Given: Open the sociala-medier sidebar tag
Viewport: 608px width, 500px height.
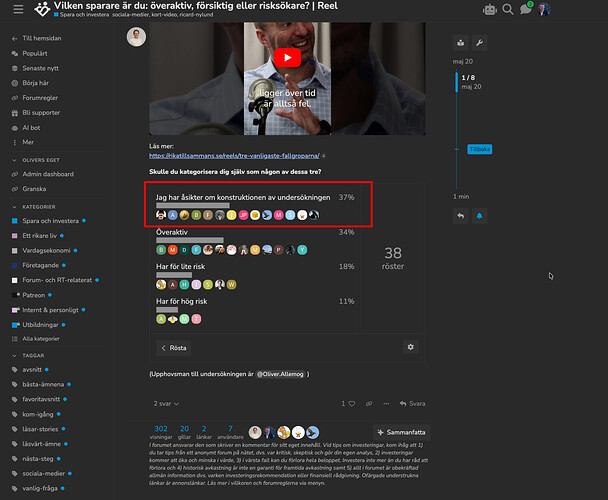Looking at the screenshot, I should [x=43, y=473].
